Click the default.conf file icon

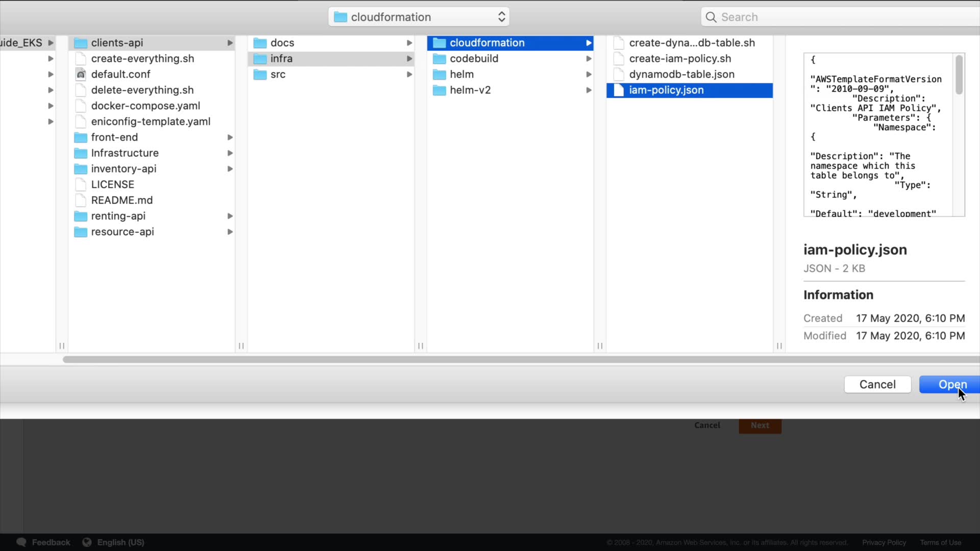click(81, 74)
